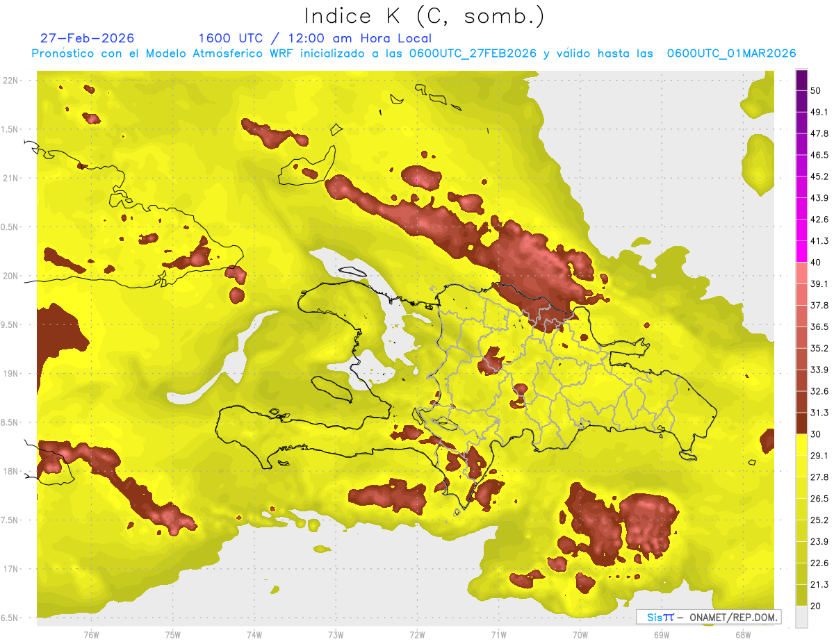The width and height of the screenshot is (834, 644).
Task: Click the latitude label "17N"
Action: [10, 569]
